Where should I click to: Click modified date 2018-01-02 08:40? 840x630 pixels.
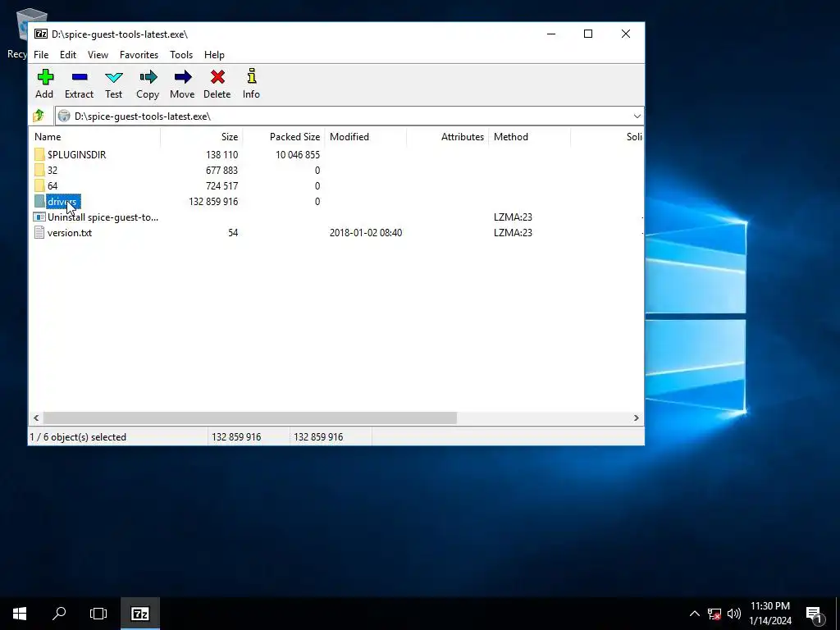pos(366,232)
